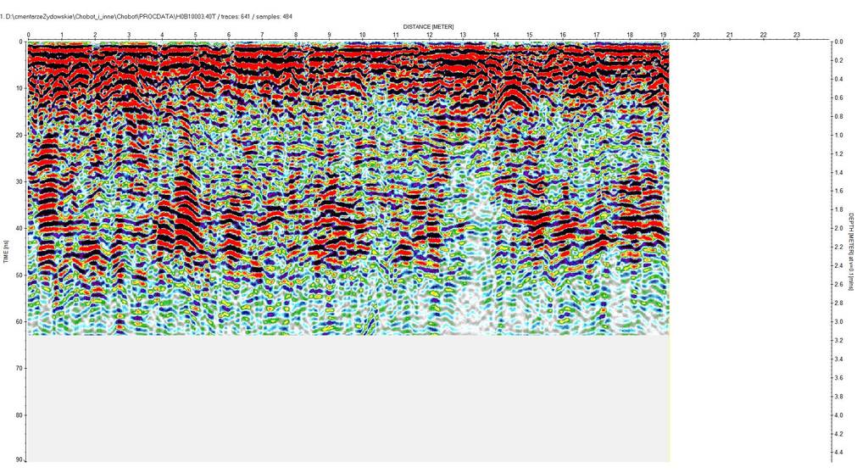Click the DISTANCE [METER] axis label
Screen dimensions: 868x473
coord(429,26)
